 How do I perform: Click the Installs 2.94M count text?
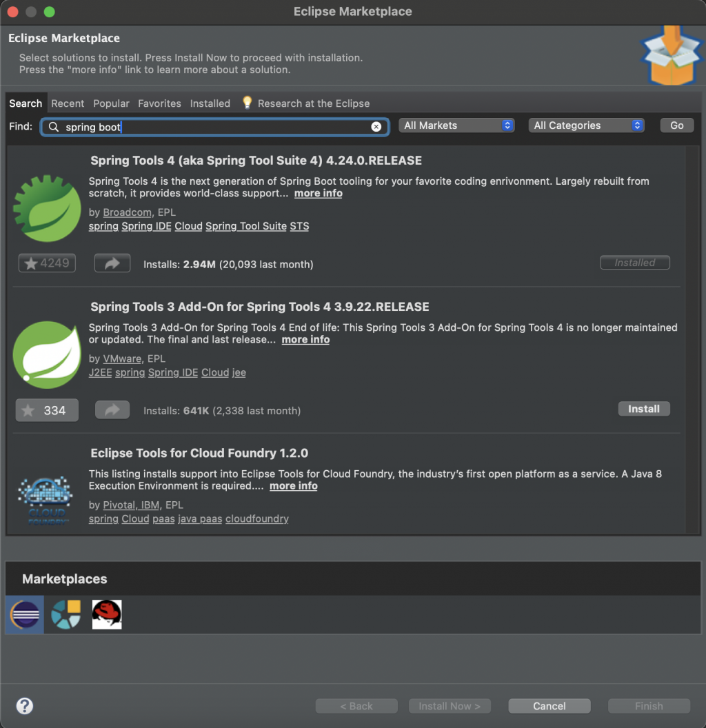pyautogui.click(x=228, y=264)
